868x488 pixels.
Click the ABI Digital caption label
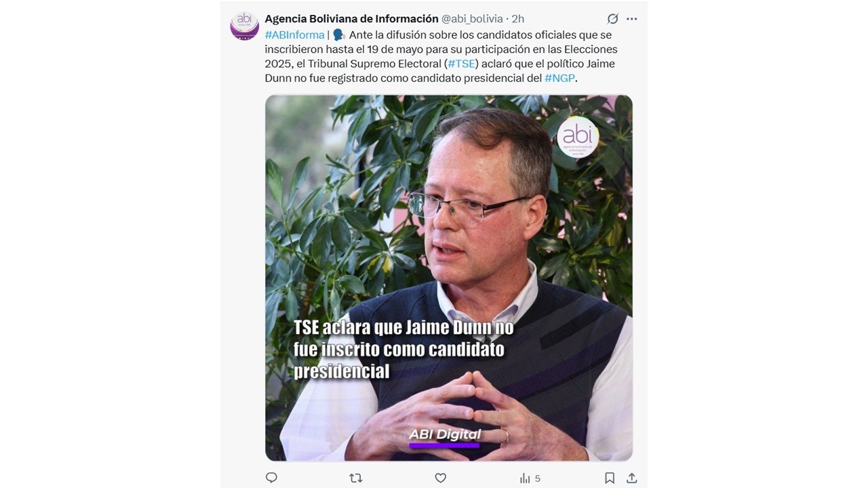(x=445, y=434)
